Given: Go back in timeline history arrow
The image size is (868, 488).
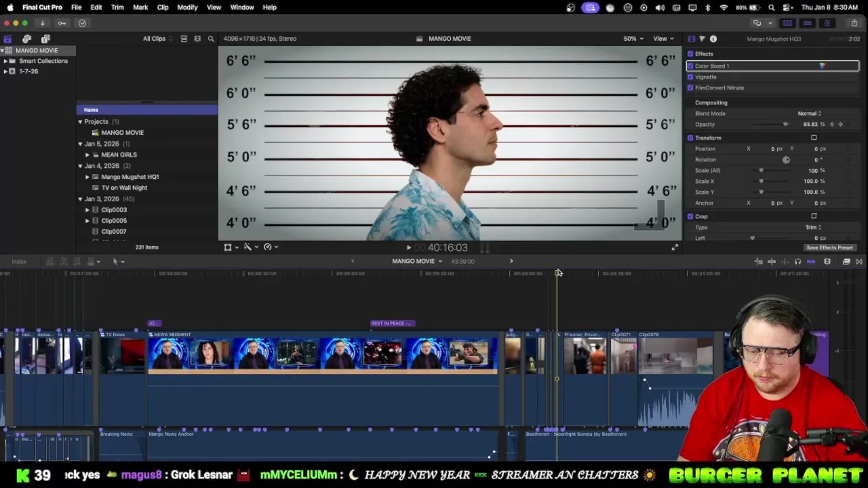Looking at the screenshot, I should (x=352, y=262).
